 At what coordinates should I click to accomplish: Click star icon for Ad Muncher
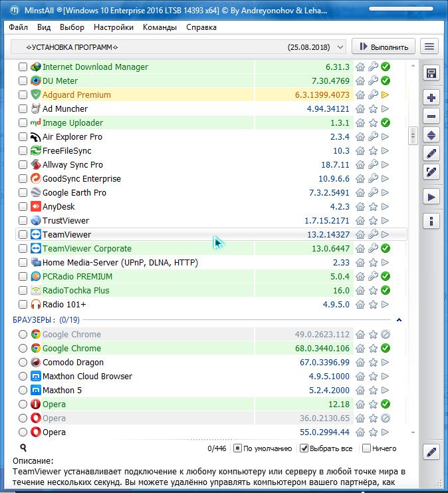[x=373, y=109]
